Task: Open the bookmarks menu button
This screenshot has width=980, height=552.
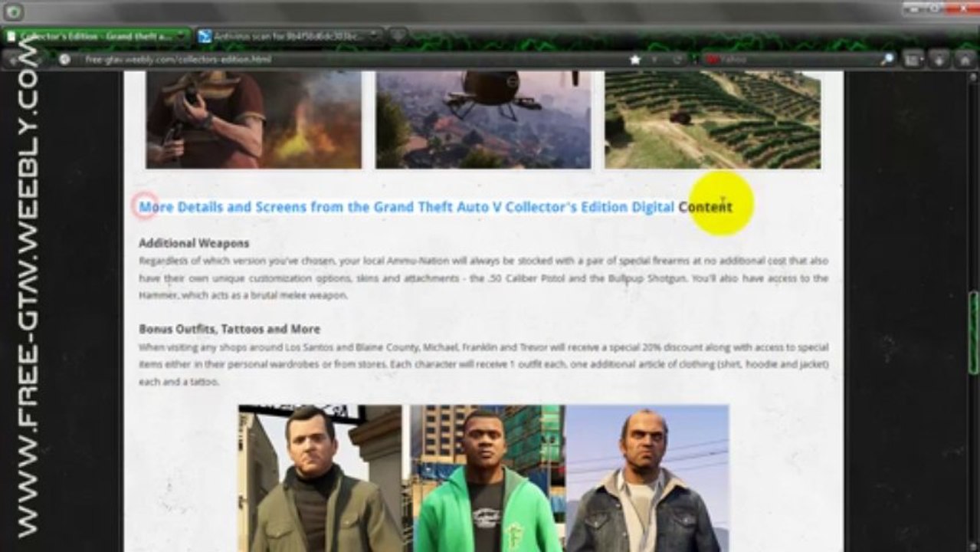Action: tap(913, 59)
